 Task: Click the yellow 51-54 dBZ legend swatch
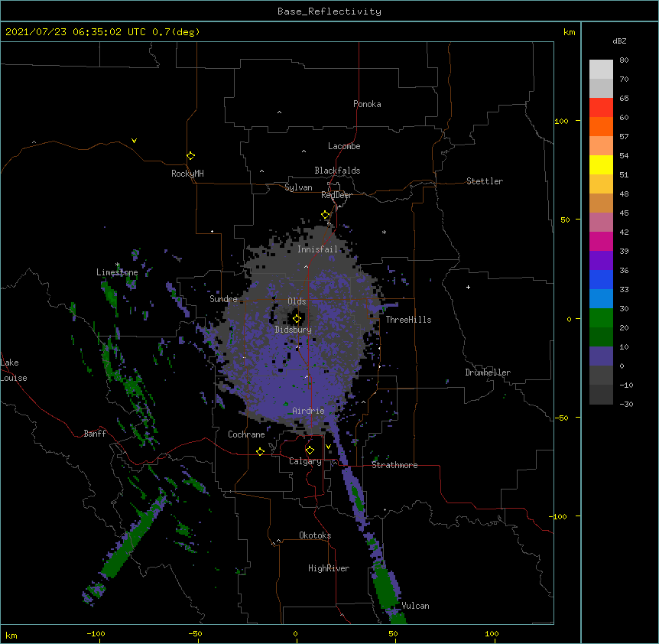[601, 164]
